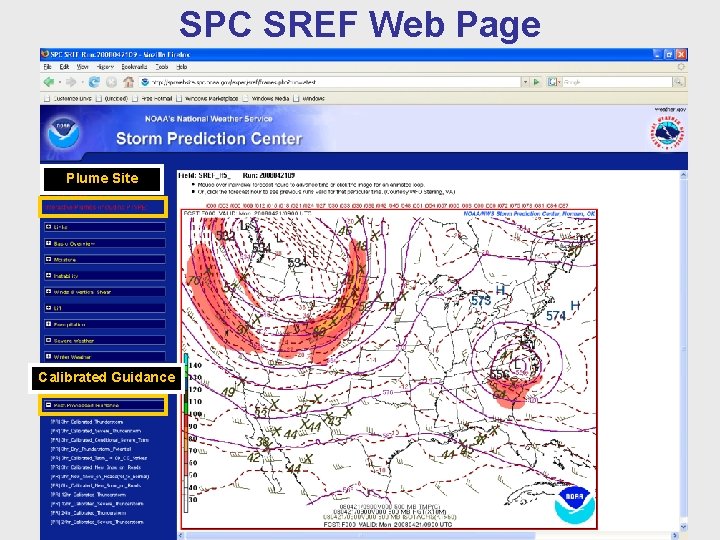Open the 3hr Dry Thunderstorm Potential link
Viewport: 720px width, 540px height.
click(91, 449)
